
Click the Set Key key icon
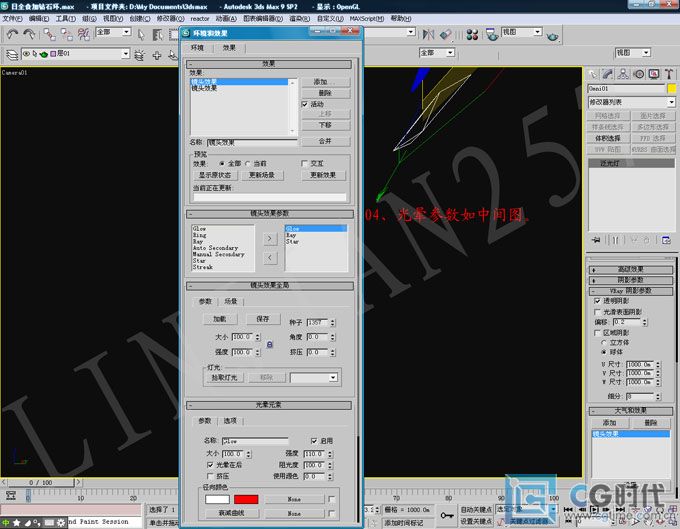click(447, 515)
